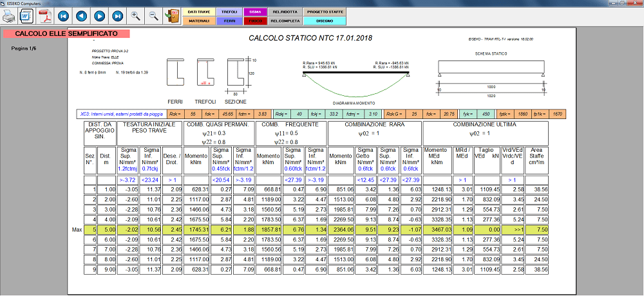The image size is (644, 296).
Task: Click the CALCOLO STATICO NTC 17.01.2018 title
Action: coord(310,38)
